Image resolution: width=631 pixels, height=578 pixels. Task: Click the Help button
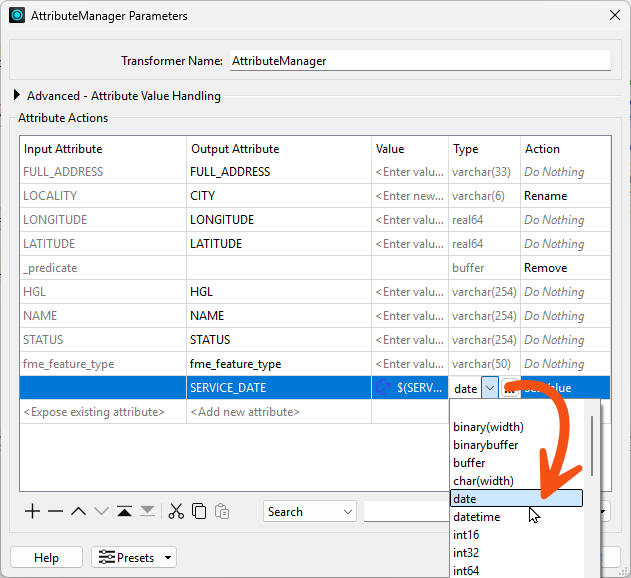click(46, 557)
